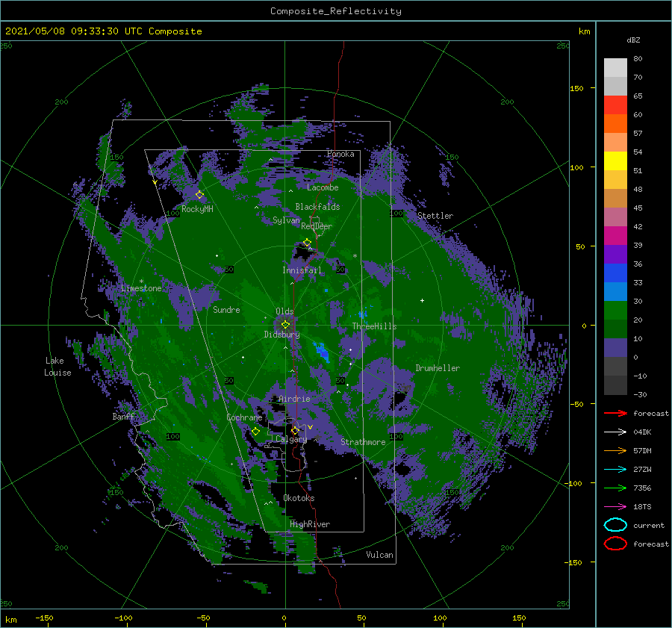Click the Lake Louise label

[x=57, y=367]
